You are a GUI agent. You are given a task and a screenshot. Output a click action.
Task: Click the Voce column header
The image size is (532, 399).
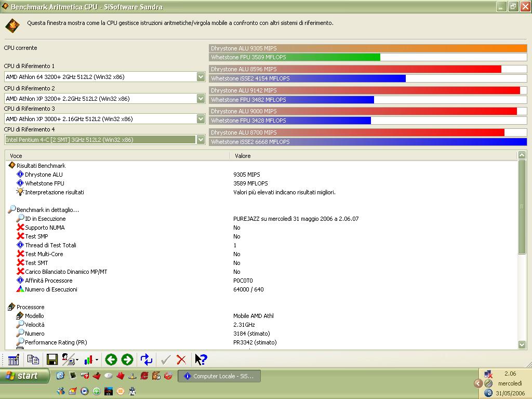click(118, 156)
